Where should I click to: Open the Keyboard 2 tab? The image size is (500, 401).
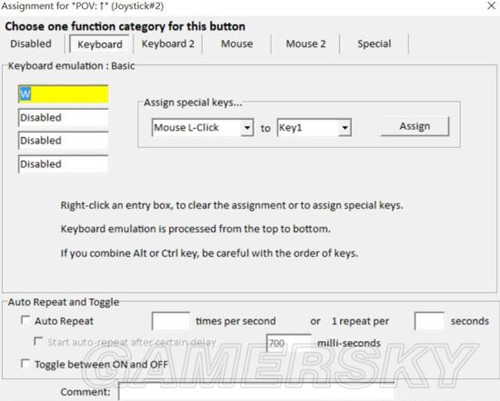(x=168, y=44)
